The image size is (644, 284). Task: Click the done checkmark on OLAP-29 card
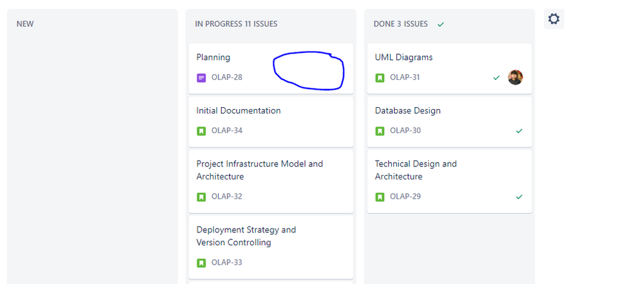tap(519, 197)
